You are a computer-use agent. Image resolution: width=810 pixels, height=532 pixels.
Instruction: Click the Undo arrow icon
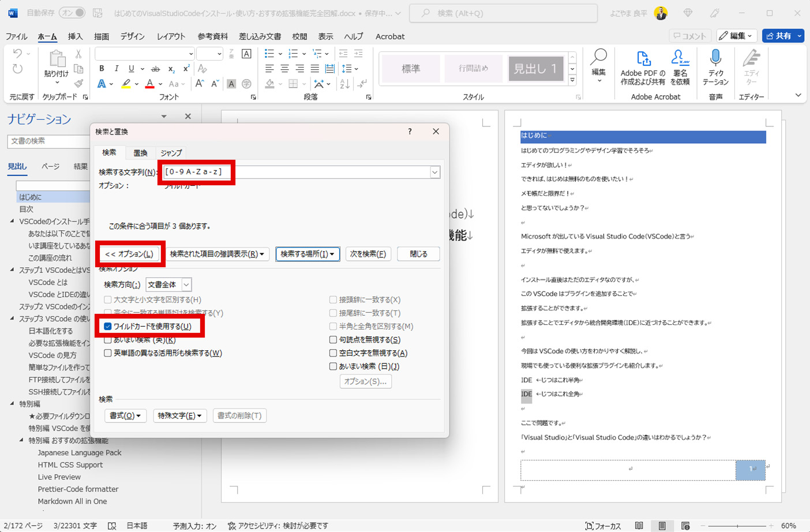(17, 54)
